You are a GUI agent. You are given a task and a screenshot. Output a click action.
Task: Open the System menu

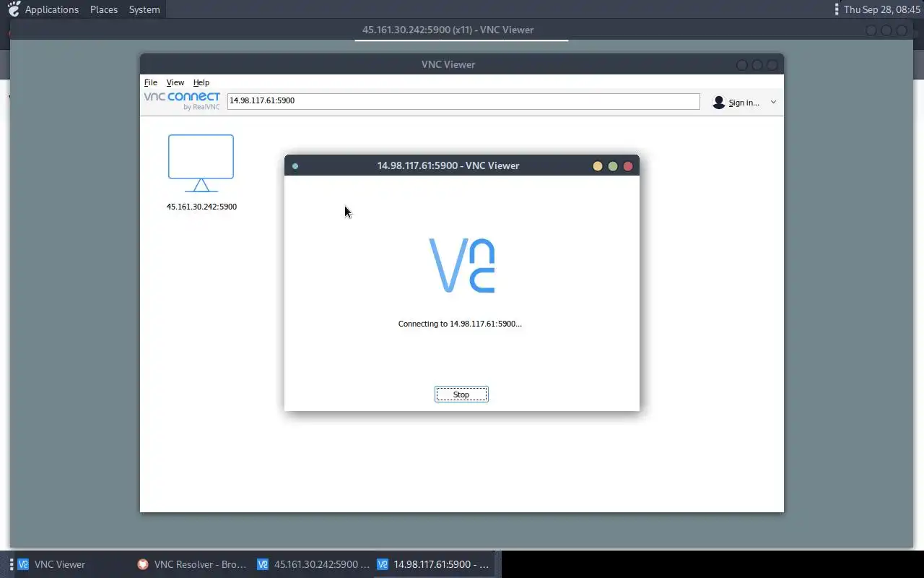pyautogui.click(x=144, y=9)
